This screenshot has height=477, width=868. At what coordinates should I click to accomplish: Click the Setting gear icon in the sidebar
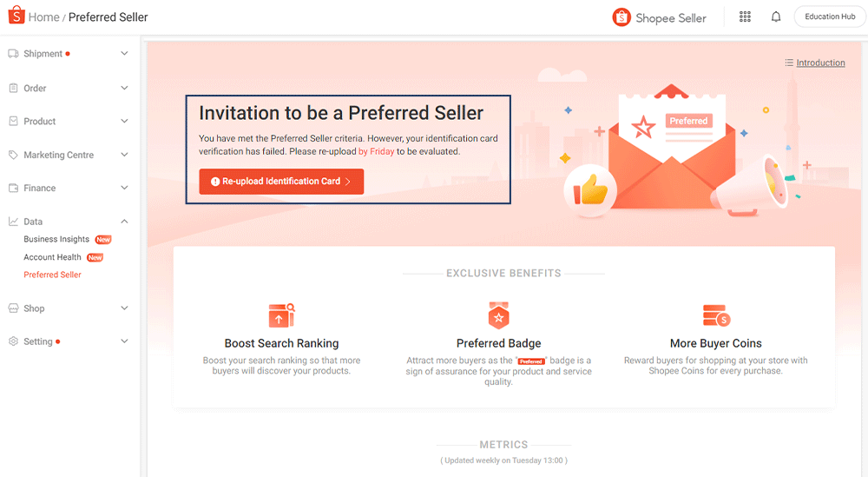13,341
